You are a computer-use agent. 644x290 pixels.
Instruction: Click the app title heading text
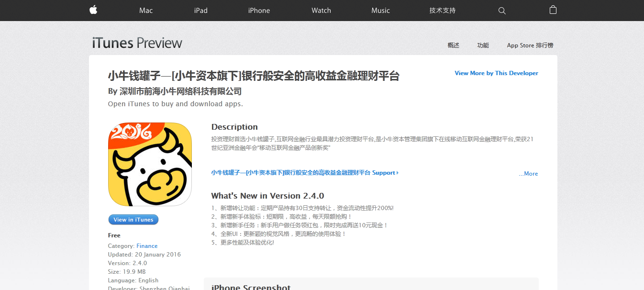(x=254, y=76)
